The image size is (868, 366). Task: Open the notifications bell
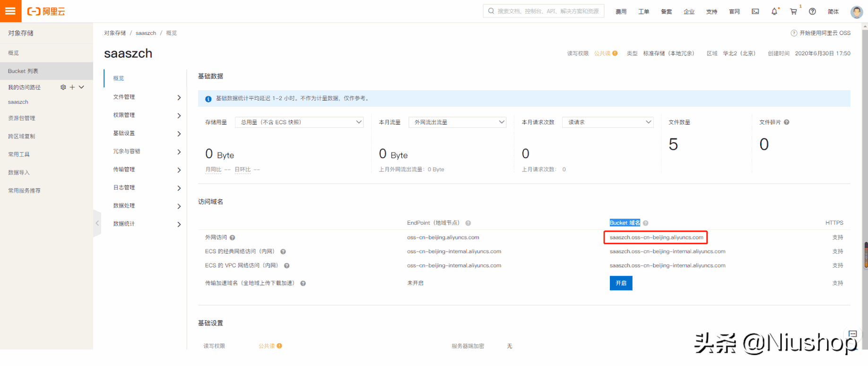click(774, 11)
